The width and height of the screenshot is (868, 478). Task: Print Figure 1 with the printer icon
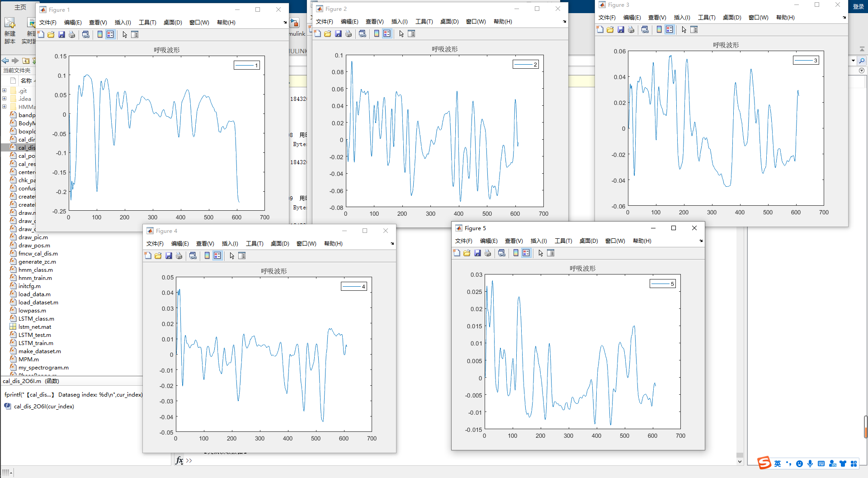tap(72, 35)
